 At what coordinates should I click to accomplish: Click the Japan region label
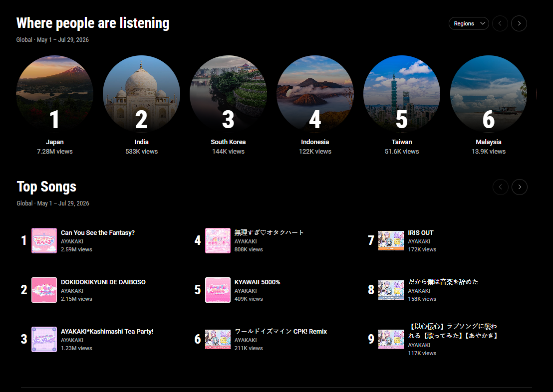[55, 142]
